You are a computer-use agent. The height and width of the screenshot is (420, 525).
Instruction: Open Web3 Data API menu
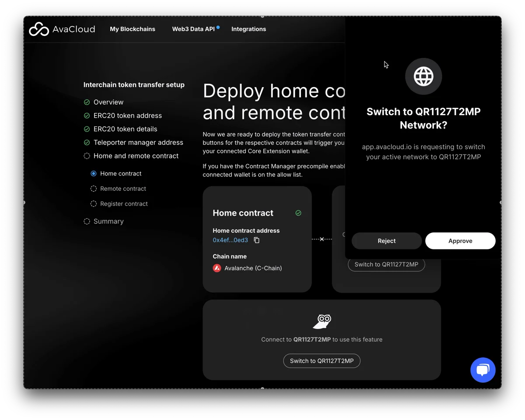click(x=193, y=29)
